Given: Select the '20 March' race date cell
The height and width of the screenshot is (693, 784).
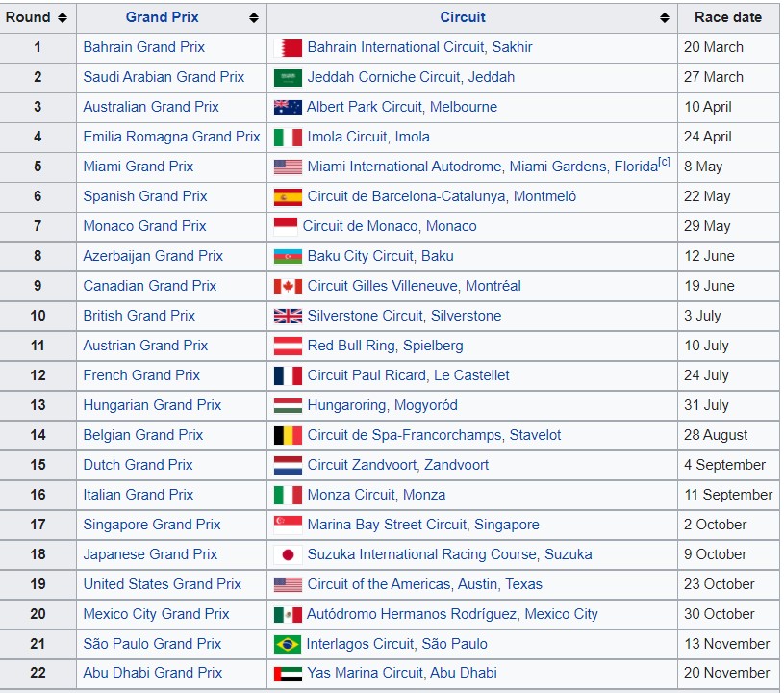Looking at the screenshot, I should [x=728, y=47].
